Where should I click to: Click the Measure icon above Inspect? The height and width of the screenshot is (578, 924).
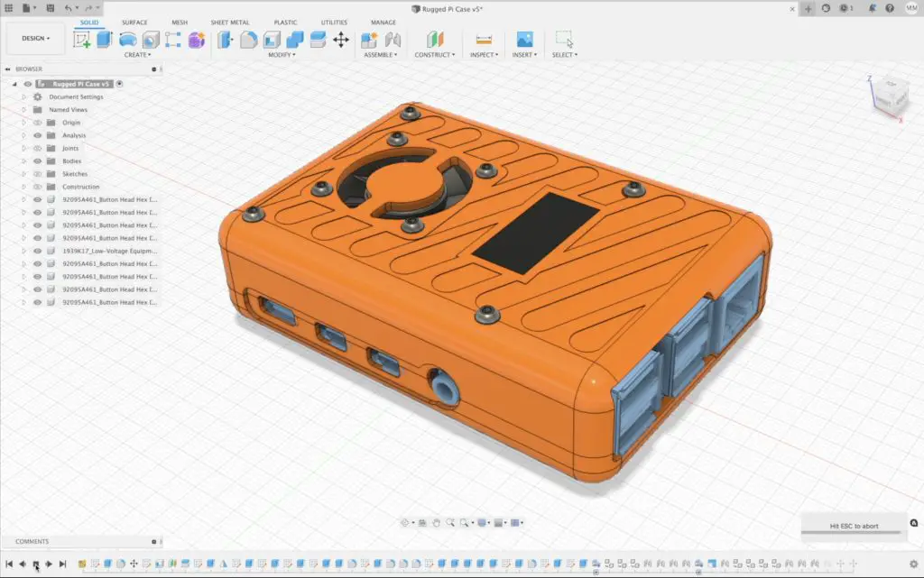click(x=484, y=40)
